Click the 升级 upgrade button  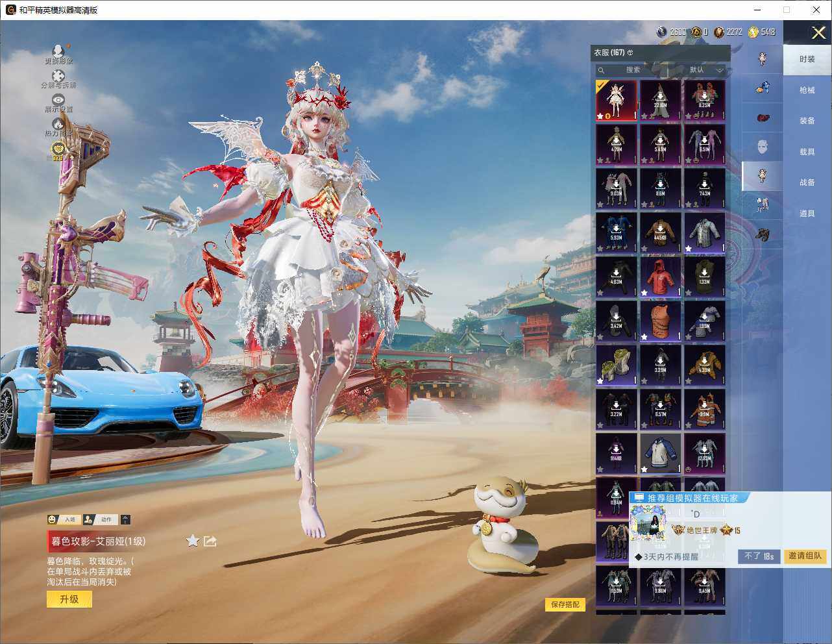69,599
